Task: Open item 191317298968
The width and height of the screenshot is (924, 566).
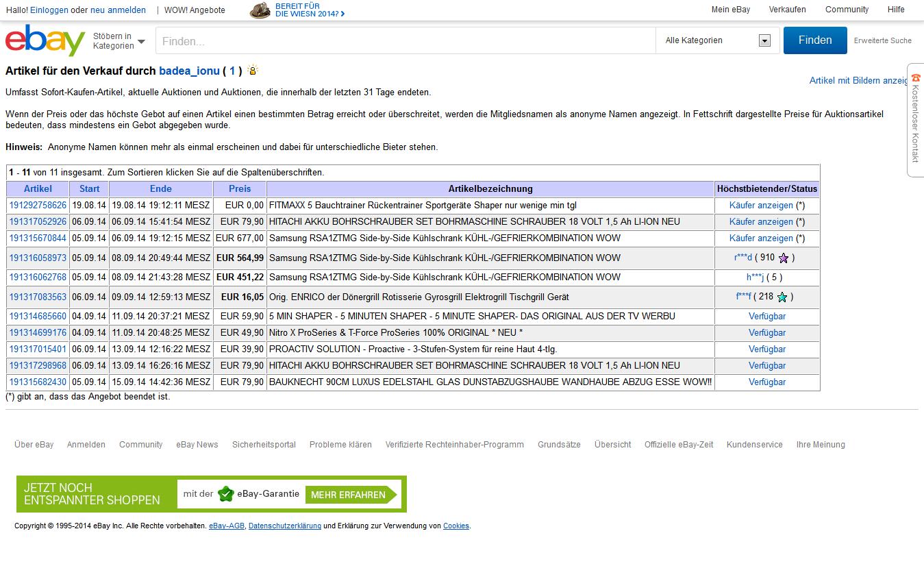Action: pos(38,366)
